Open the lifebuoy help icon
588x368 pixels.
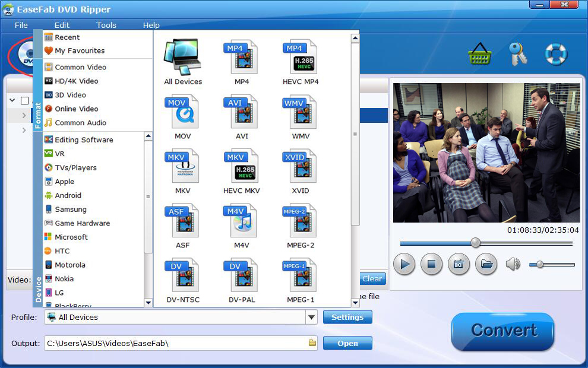(x=556, y=54)
